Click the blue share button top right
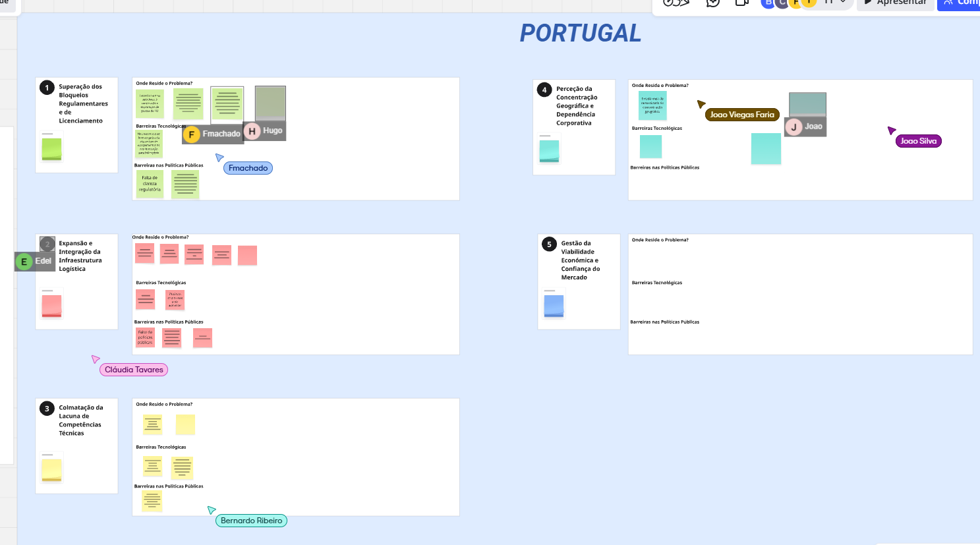This screenshot has width=980, height=545. click(x=960, y=3)
